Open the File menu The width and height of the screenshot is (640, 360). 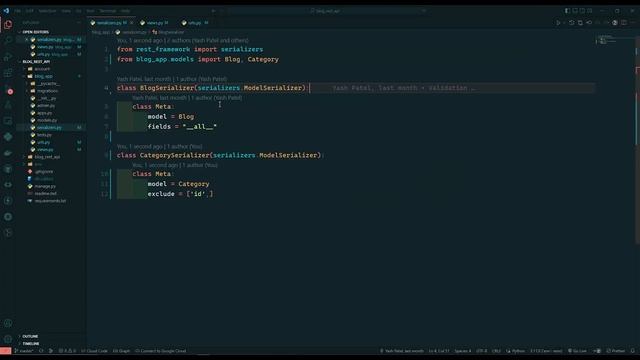18,11
